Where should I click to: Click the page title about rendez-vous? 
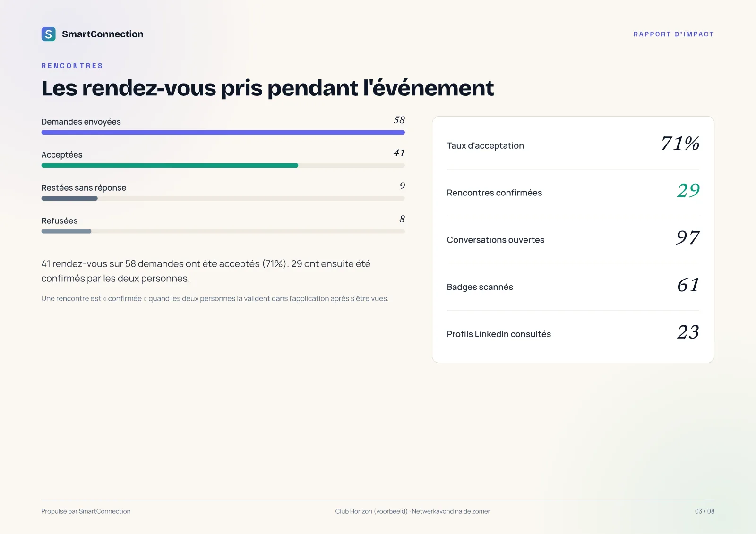267,88
